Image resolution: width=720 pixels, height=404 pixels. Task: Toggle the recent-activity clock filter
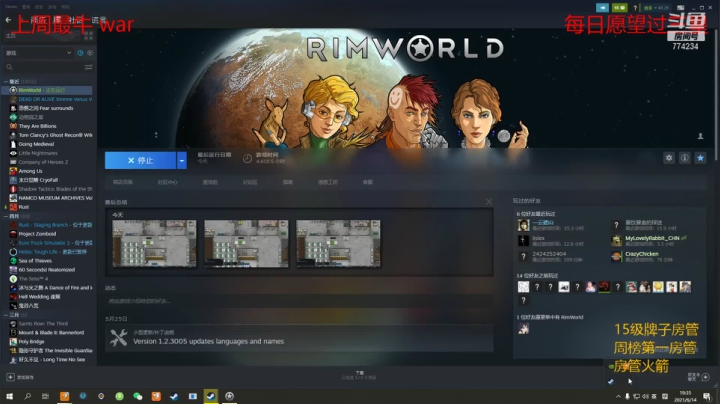pos(80,53)
